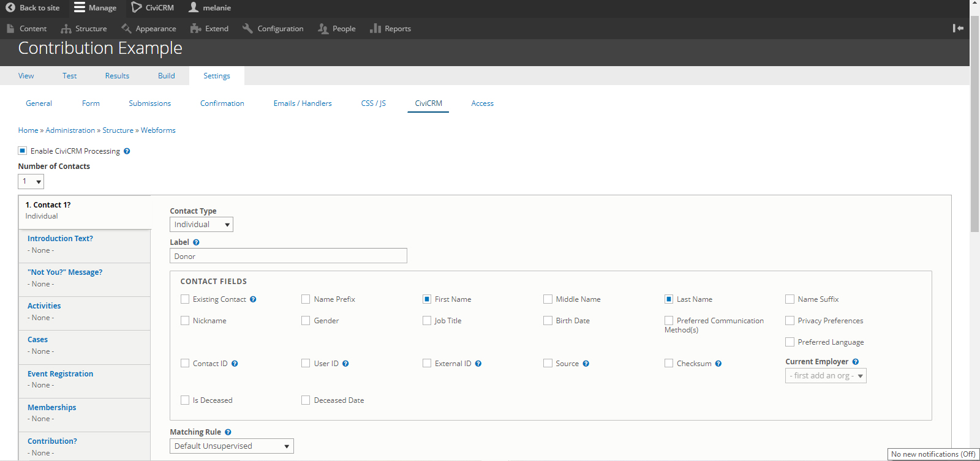Click the Structure hierarchy icon
Image resolution: width=980 pixels, height=461 pixels.
pos(66,29)
